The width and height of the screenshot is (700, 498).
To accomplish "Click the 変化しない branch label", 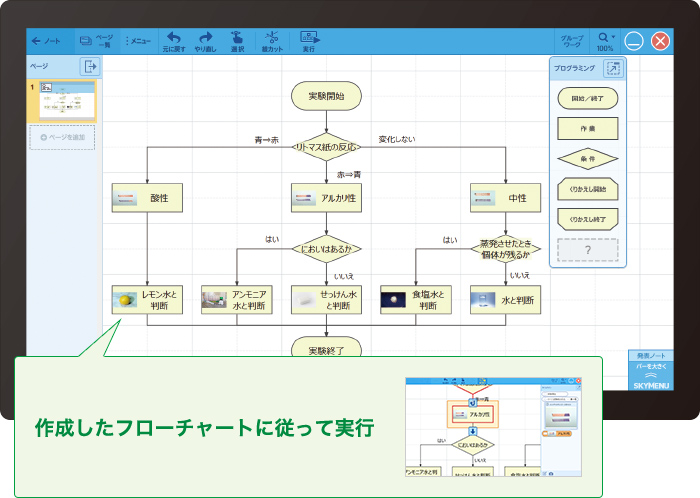I will pos(396,139).
